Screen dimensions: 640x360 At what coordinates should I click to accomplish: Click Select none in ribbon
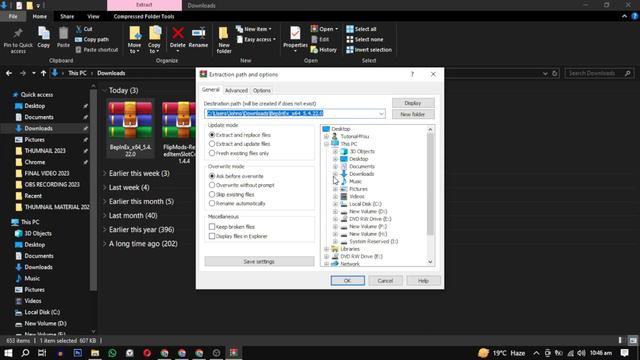pos(364,40)
